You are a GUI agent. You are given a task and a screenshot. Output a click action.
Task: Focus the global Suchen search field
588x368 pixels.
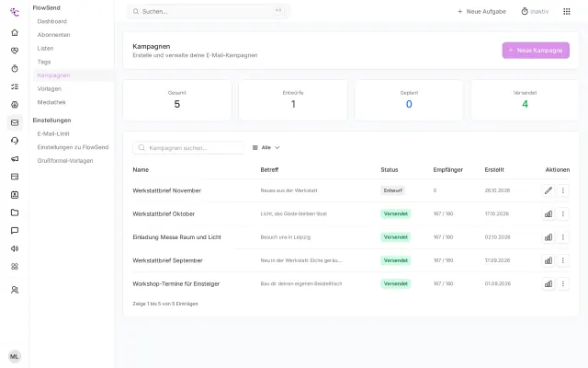click(x=209, y=12)
